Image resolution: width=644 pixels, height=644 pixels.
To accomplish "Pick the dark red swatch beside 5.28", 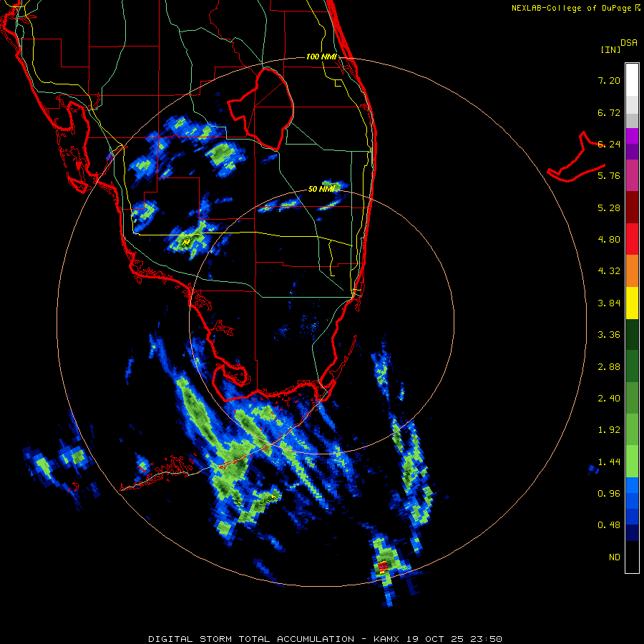I will [632, 208].
